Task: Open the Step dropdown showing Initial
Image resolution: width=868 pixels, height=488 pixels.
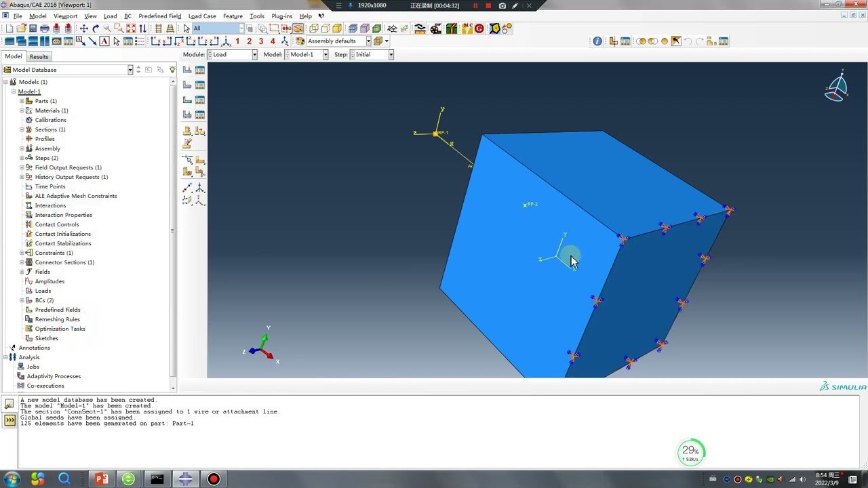Action: [391, 55]
